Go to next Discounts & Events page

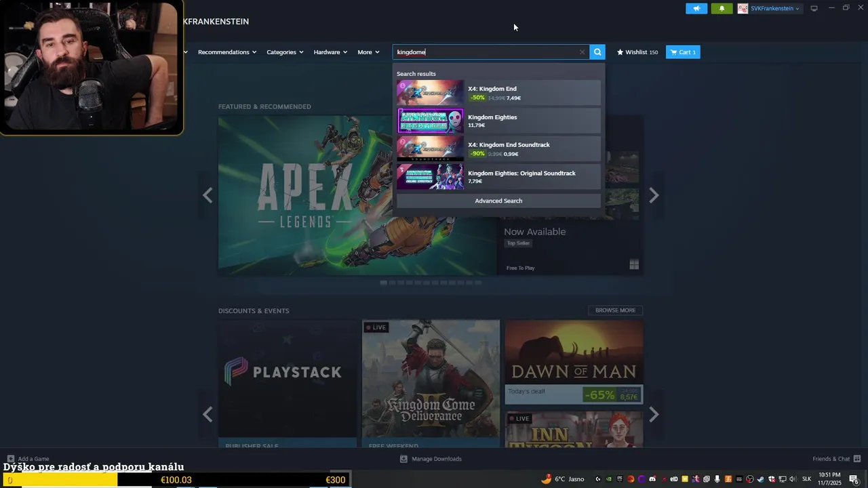[654, 414]
